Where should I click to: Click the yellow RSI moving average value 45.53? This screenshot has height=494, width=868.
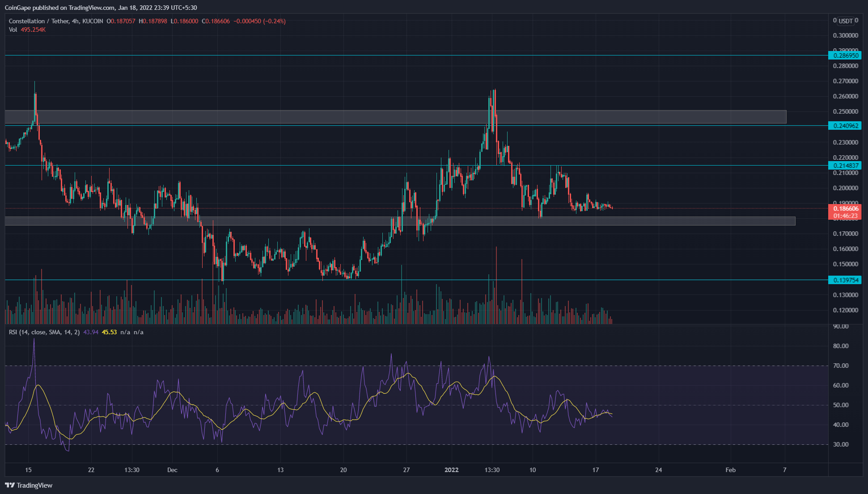click(109, 332)
